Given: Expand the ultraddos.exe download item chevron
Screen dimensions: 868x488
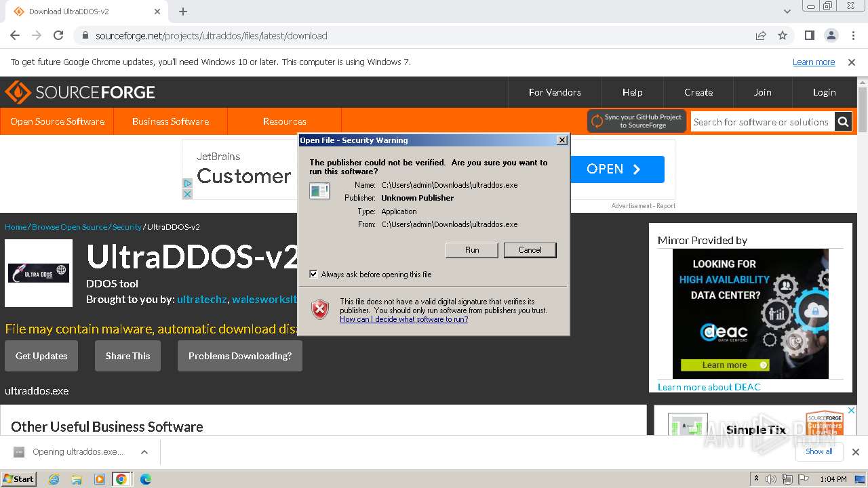Looking at the screenshot, I should coord(144,452).
